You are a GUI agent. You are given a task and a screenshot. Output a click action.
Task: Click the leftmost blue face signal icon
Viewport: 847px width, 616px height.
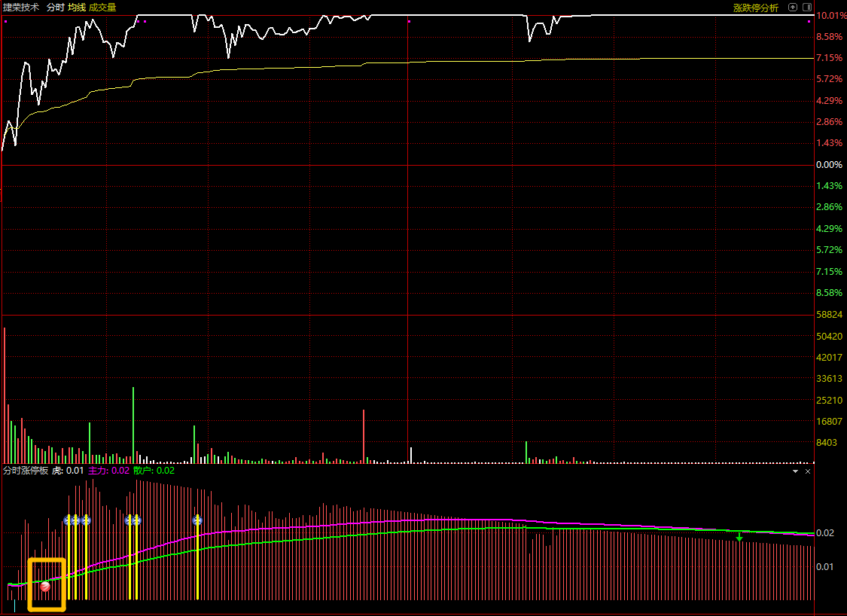(x=68, y=520)
